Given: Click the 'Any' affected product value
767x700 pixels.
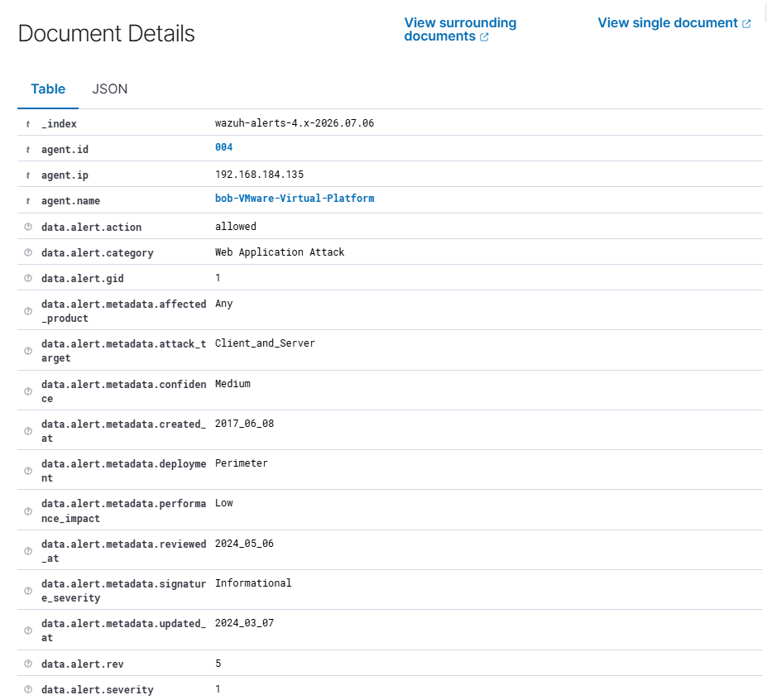Looking at the screenshot, I should [x=224, y=304].
